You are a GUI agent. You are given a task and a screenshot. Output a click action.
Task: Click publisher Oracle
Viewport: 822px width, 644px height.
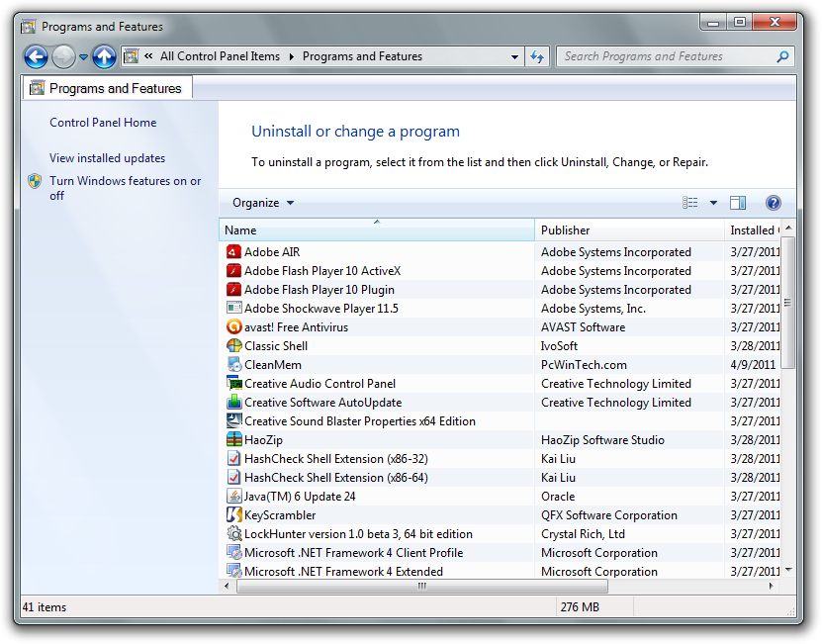(558, 497)
